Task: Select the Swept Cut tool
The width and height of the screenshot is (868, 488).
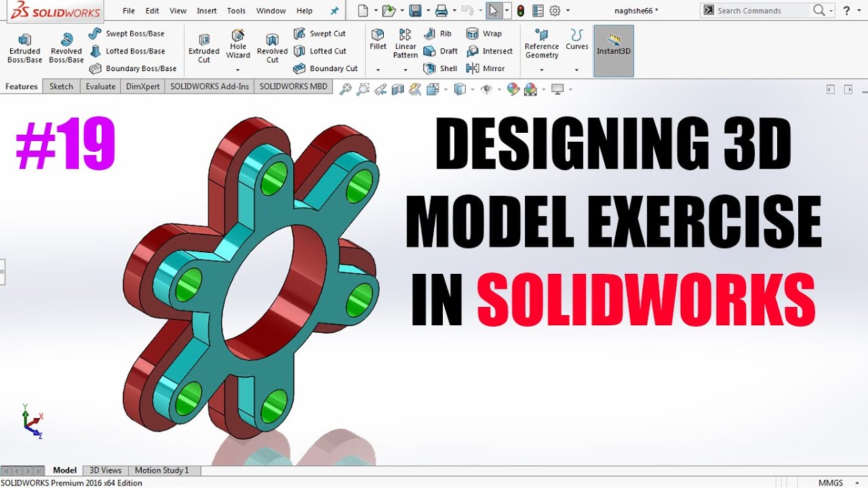Action: (x=320, y=33)
